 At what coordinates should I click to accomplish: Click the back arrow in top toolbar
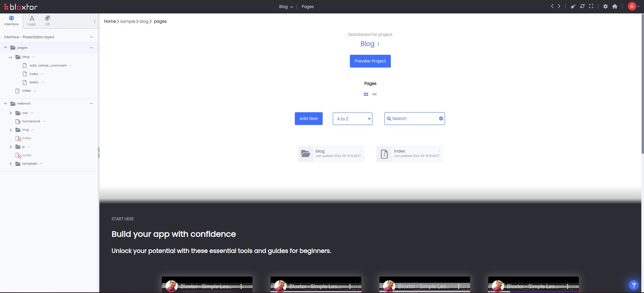(x=552, y=6)
